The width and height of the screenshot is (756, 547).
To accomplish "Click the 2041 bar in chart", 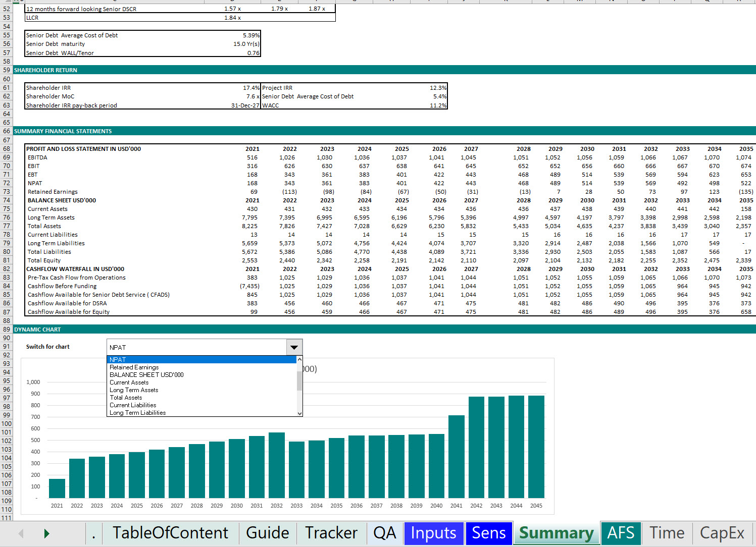I will [x=457, y=457].
